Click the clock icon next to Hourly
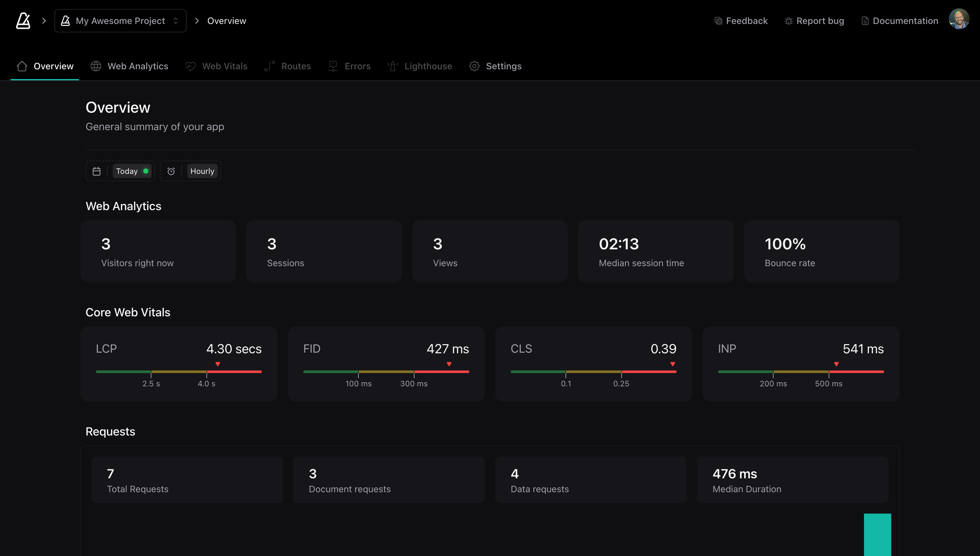This screenshot has width=980, height=556. click(x=172, y=171)
